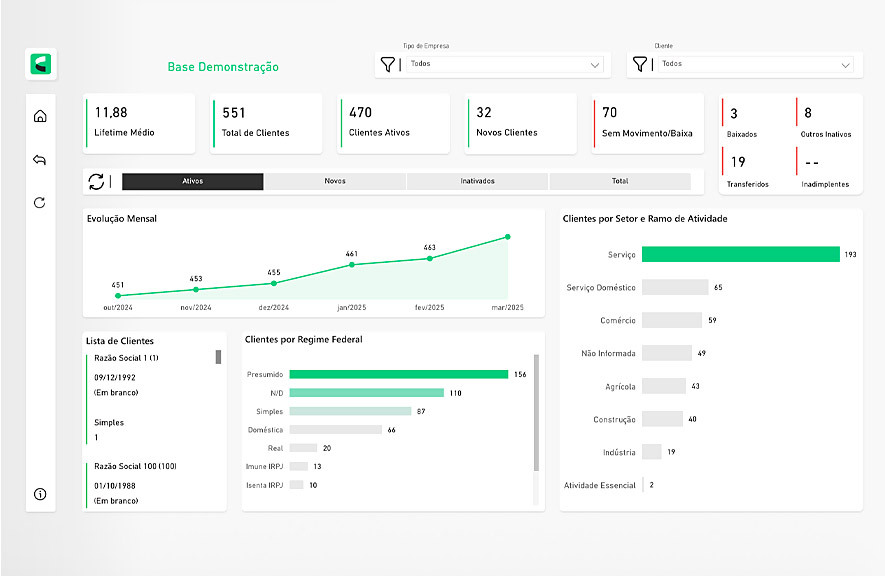Click the mar/2025 data point on line chart

[508, 237]
